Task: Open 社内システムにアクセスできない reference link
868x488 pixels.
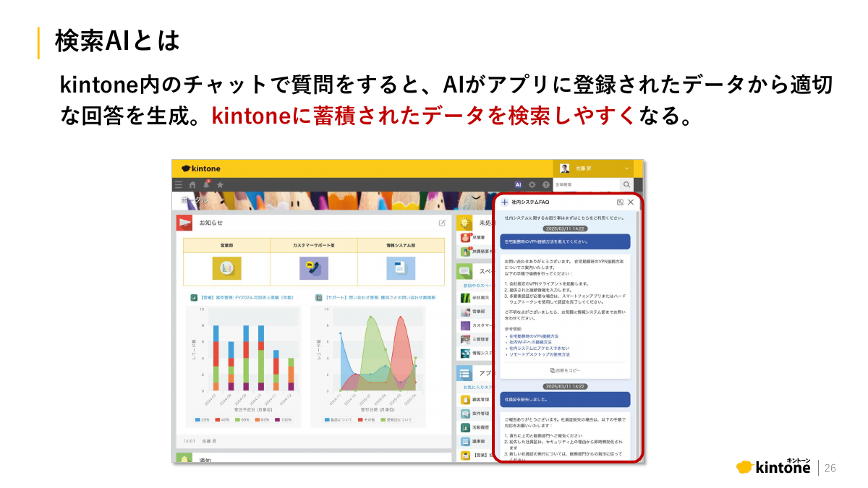Action: coord(539,348)
